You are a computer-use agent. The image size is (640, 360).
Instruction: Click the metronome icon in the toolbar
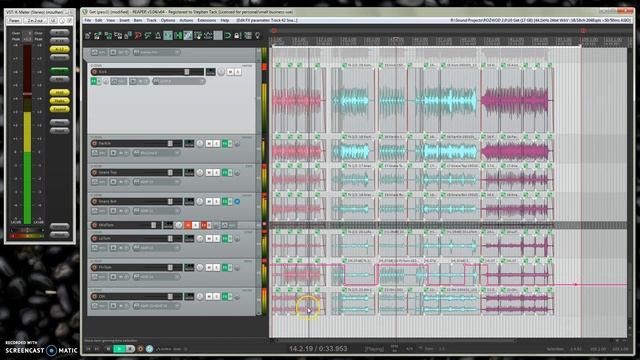[x=158, y=36]
